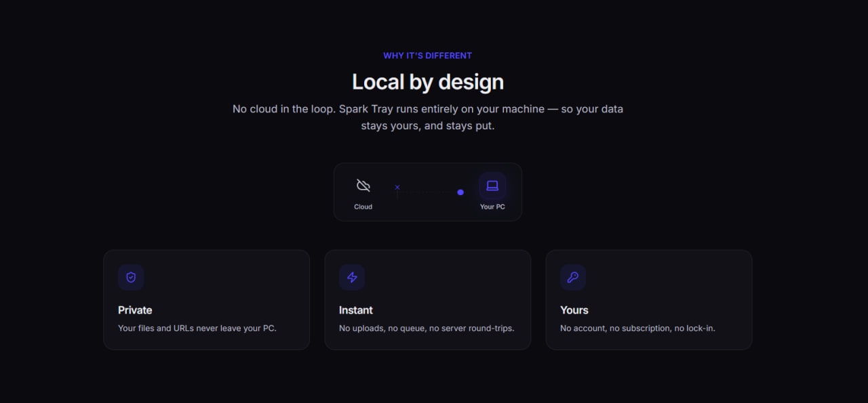Click 'No account, no subscription, no lock-in.'
Image resolution: width=868 pixels, height=403 pixels.
click(637, 328)
